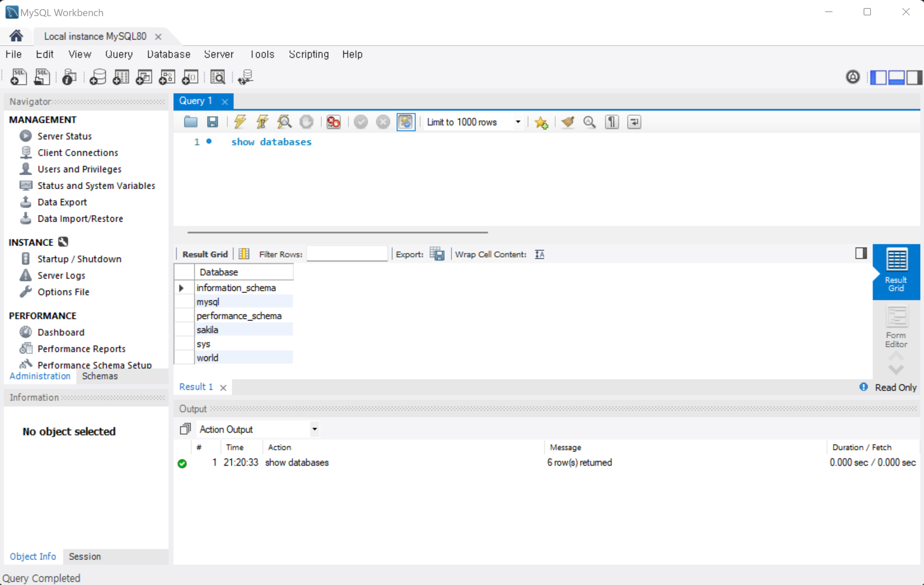Open the Limit to 1000 rows dropdown
The height and width of the screenshot is (585, 924).
[518, 122]
